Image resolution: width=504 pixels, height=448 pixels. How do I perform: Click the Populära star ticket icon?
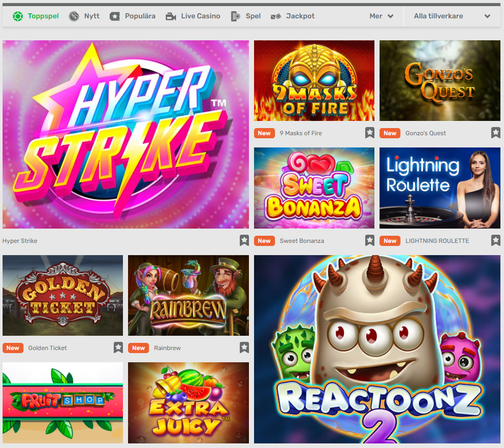115,16
